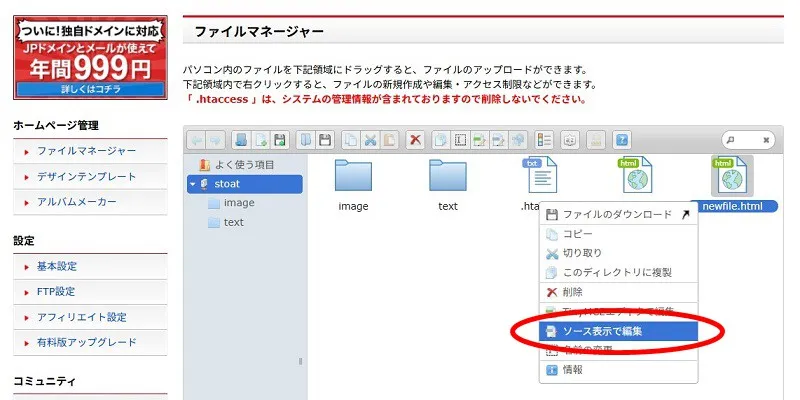
Task: Click the first edit file toolbar icon
Action: [479, 140]
